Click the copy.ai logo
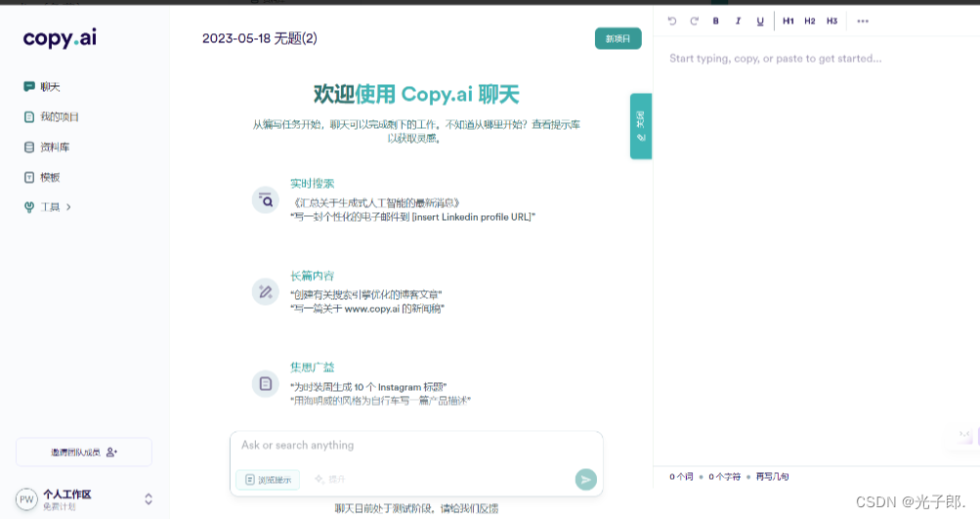980x519 pixels. (60, 39)
